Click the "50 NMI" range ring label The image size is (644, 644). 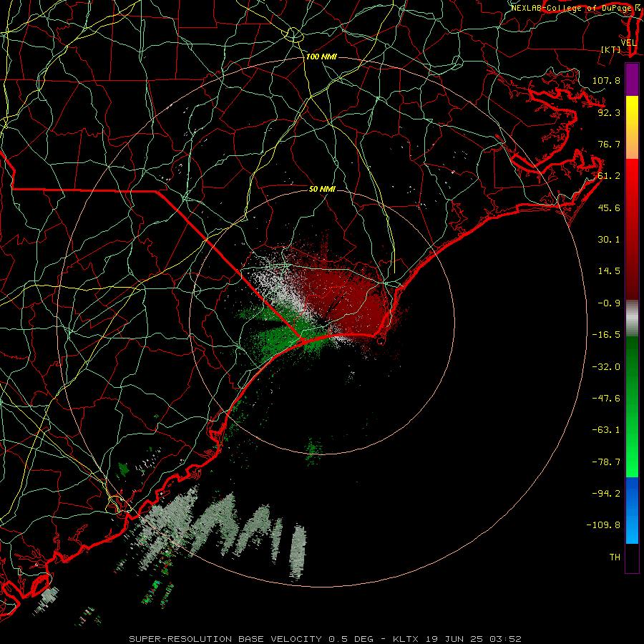322,189
